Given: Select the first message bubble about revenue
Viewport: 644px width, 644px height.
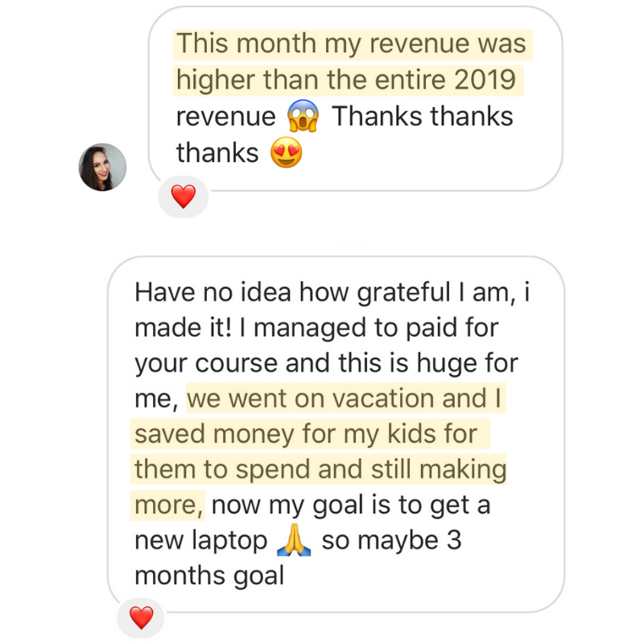Looking at the screenshot, I should tap(355, 98).
